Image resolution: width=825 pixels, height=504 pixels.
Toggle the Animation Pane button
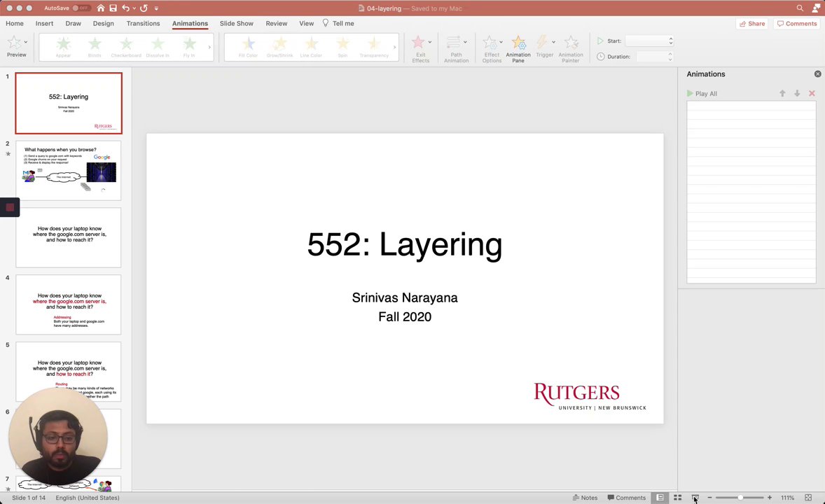coord(518,49)
